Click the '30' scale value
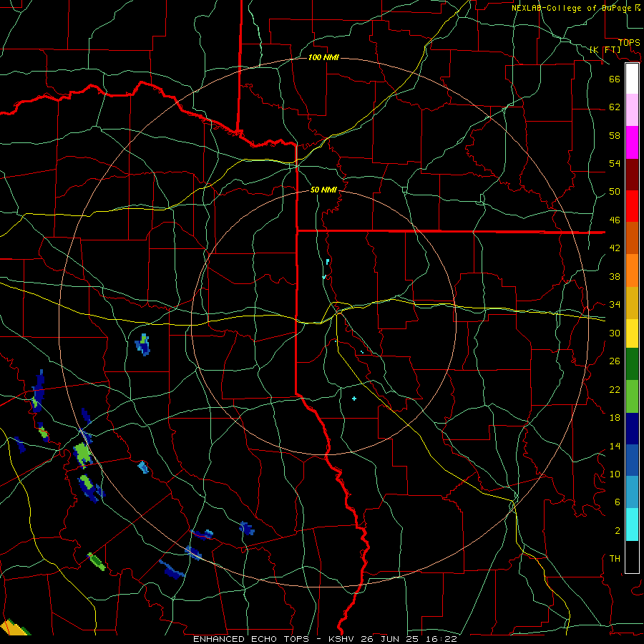 pyautogui.click(x=615, y=333)
